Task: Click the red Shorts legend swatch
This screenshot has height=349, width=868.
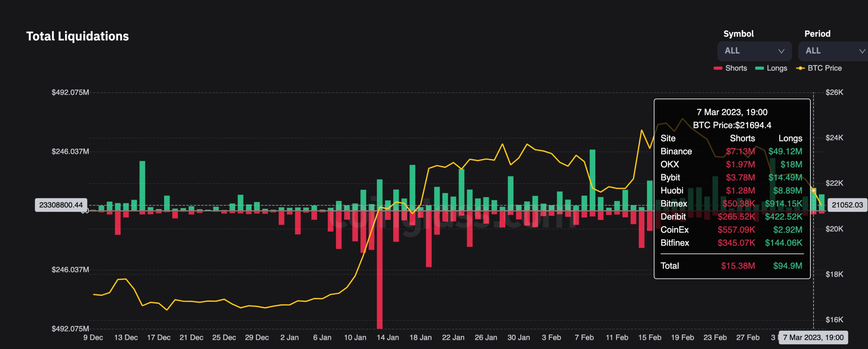Action: [x=718, y=68]
